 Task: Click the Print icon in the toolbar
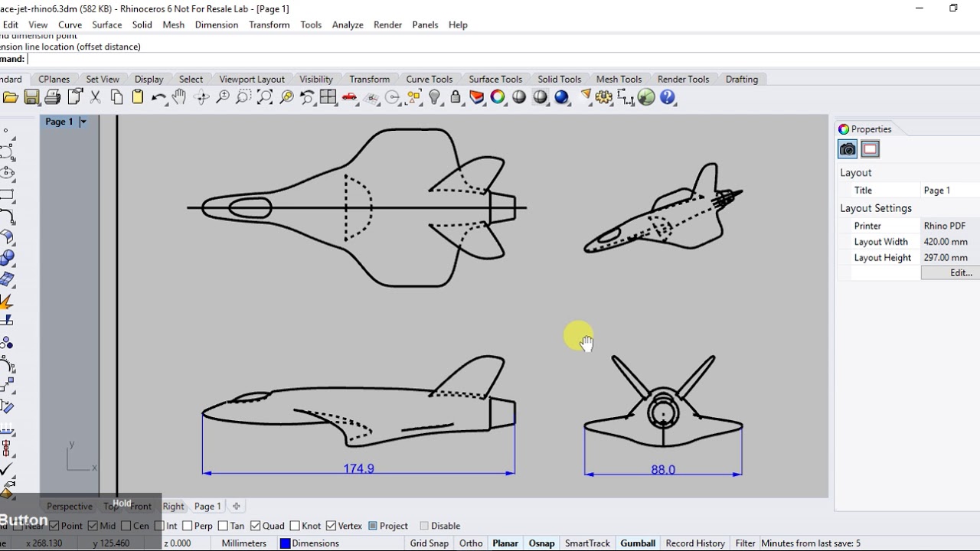pyautogui.click(x=53, y=97)
